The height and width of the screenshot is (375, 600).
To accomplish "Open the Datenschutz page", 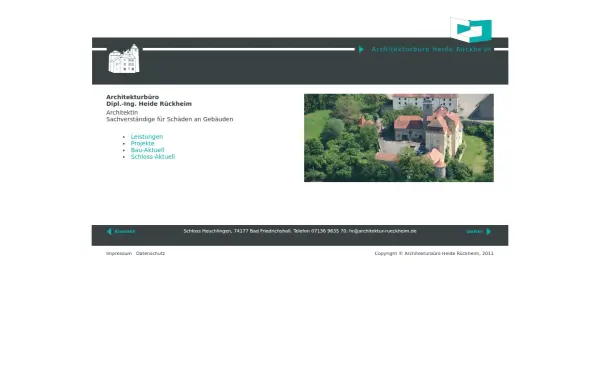I will pos(150,253).
